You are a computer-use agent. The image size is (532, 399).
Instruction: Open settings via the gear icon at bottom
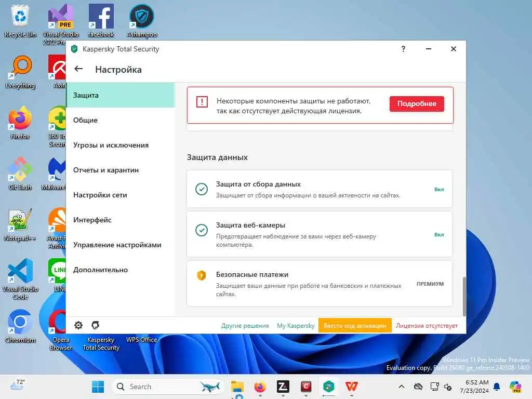pyautogui.click(x=78, y=325)
